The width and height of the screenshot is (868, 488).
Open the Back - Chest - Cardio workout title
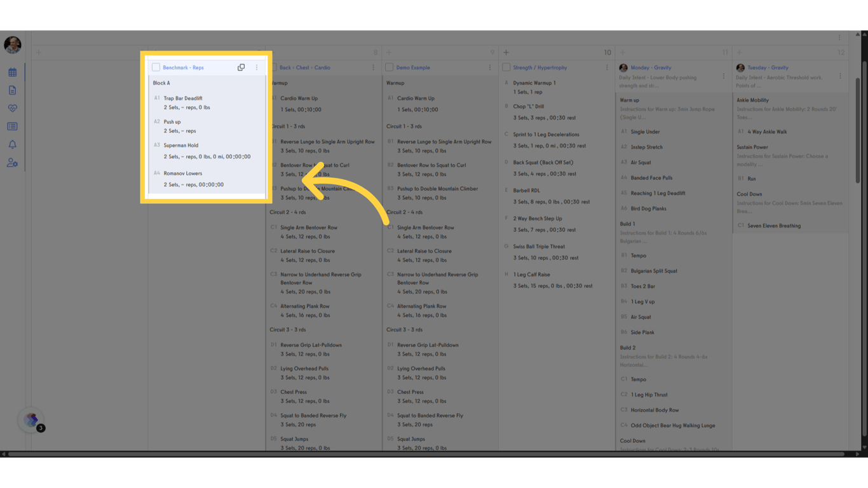click(305, 67)
